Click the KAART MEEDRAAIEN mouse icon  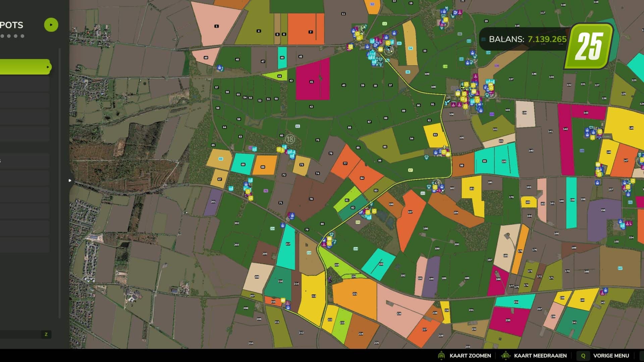pos(506,356)
